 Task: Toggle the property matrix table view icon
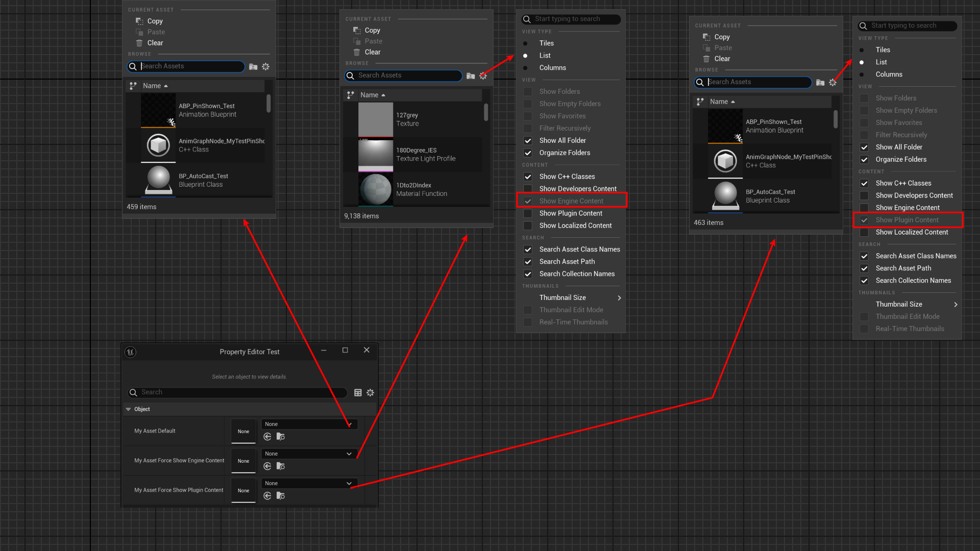pyautogui.click(x=358, y=392)
